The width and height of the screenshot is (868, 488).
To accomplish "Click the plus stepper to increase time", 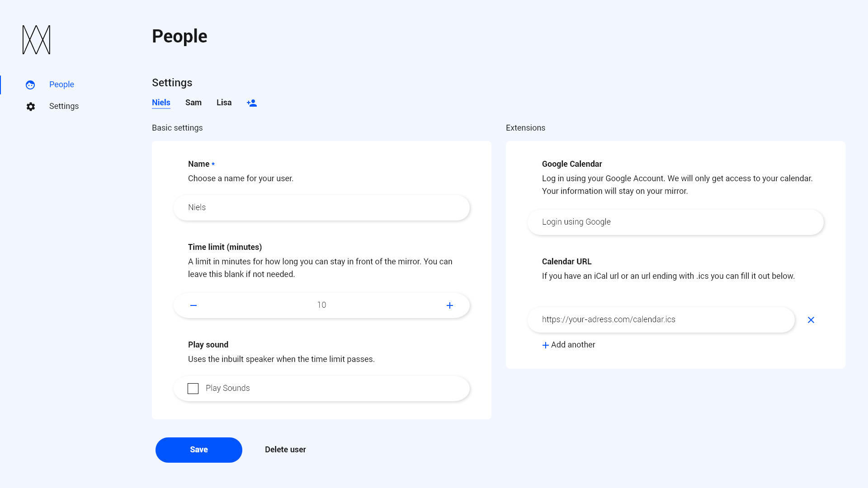I will (x=449, y=305).
